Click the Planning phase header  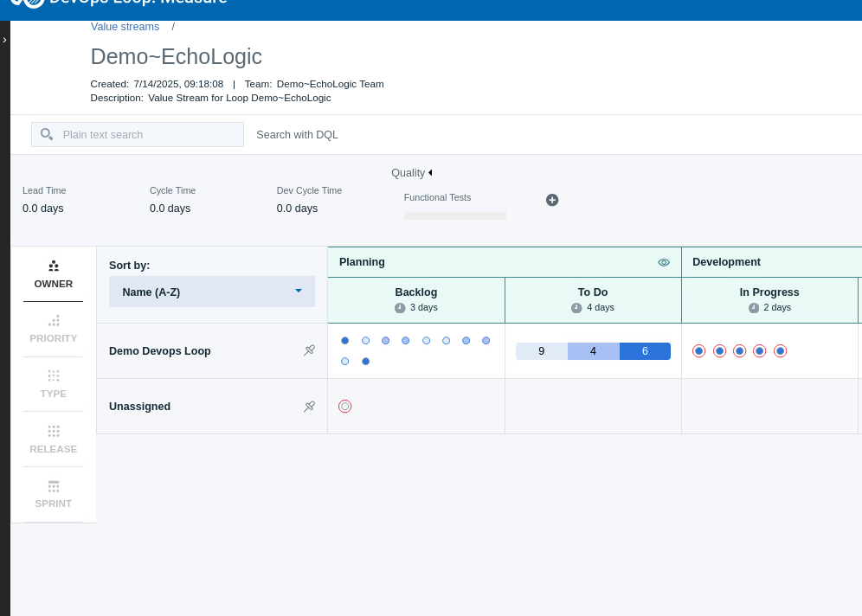(x=362, y=262)
